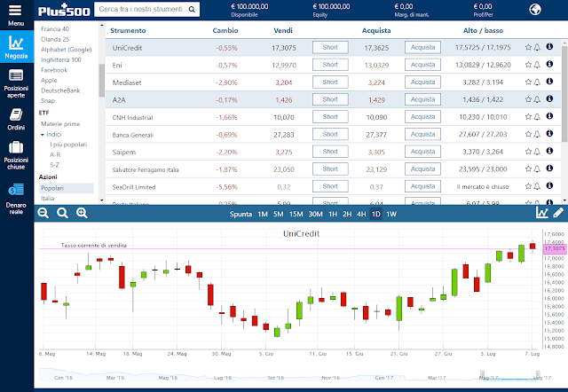Click right handle of chart range navigator
This screenshot has height=392, width=568.
pos(538,373)
